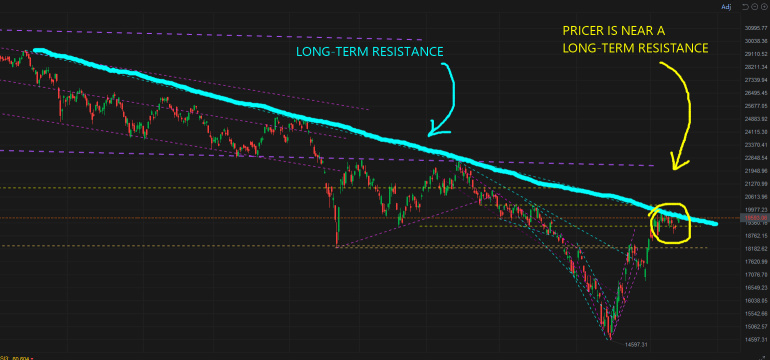Toggle the Adj price adjustment button
The image size is (770, 360).
coord(726,7)
